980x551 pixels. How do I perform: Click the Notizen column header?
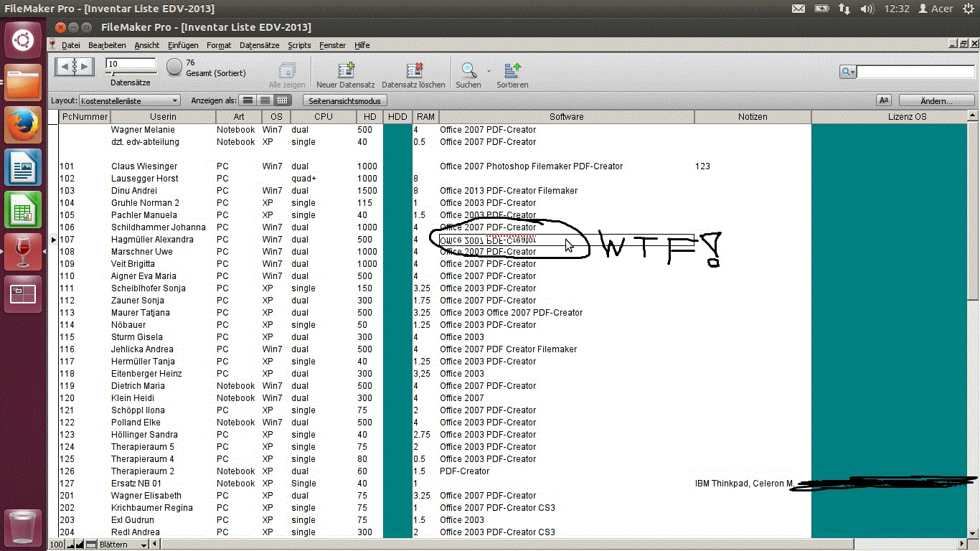pyautogui.click(x=753, y=117)
